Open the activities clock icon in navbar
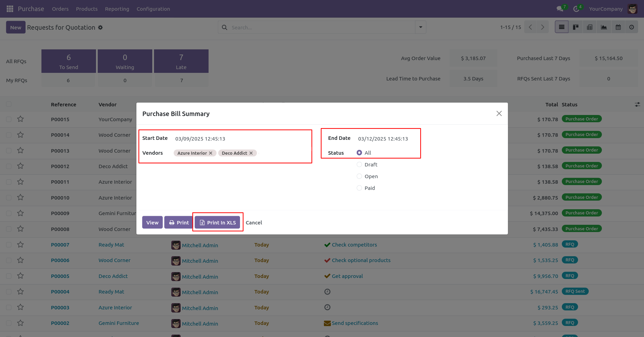 pyautogui.click(x=576, y=9)
